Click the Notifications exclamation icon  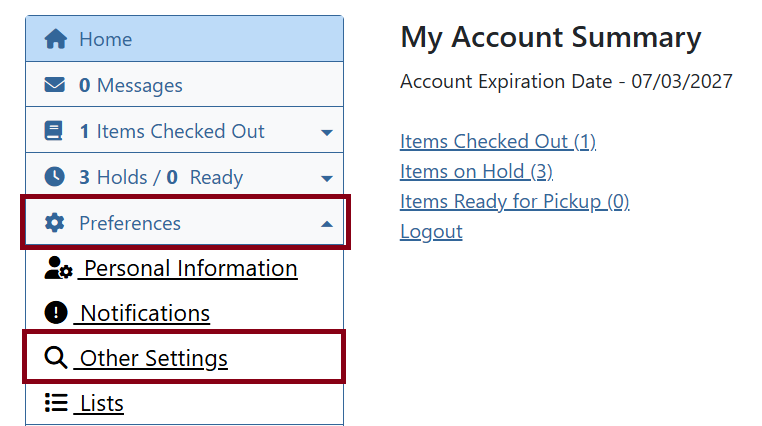56,313
